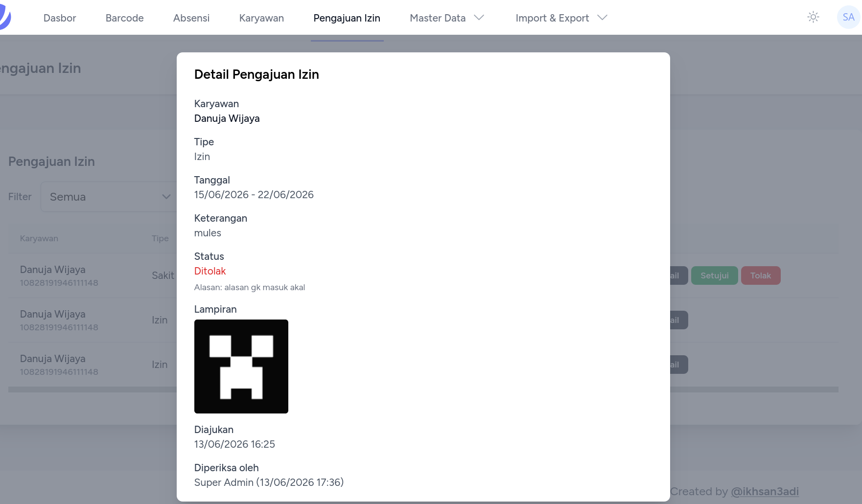Click the submitted time 13/06/2026 16:25

click(234, 444)
